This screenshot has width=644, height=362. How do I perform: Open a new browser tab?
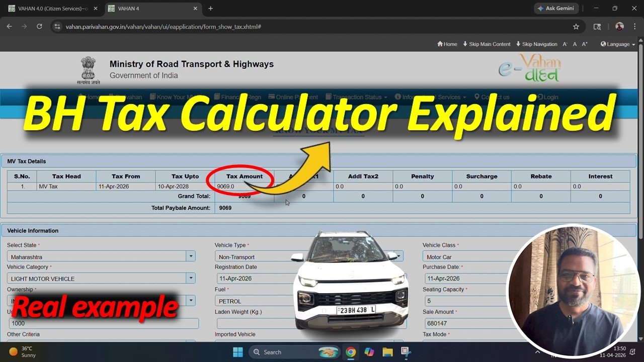coord(210,9)
